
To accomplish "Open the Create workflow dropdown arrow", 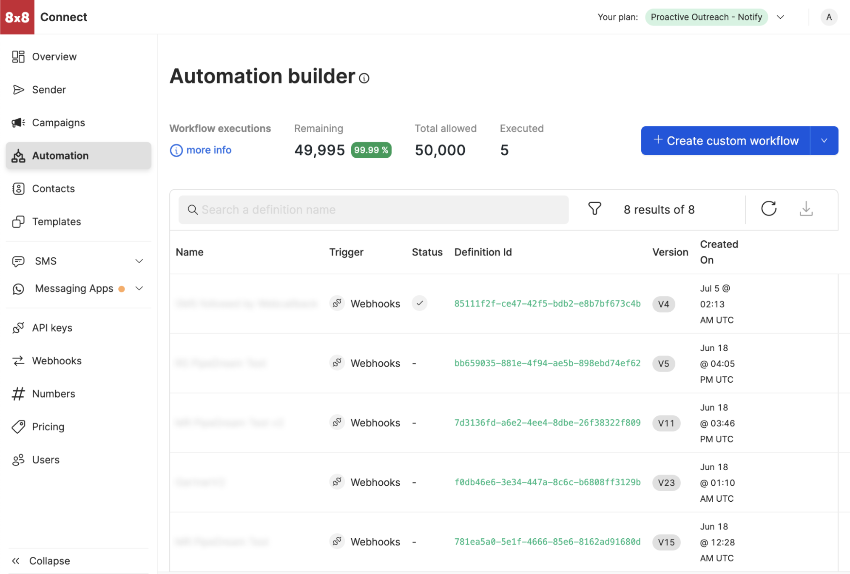I will coord(825,141).
